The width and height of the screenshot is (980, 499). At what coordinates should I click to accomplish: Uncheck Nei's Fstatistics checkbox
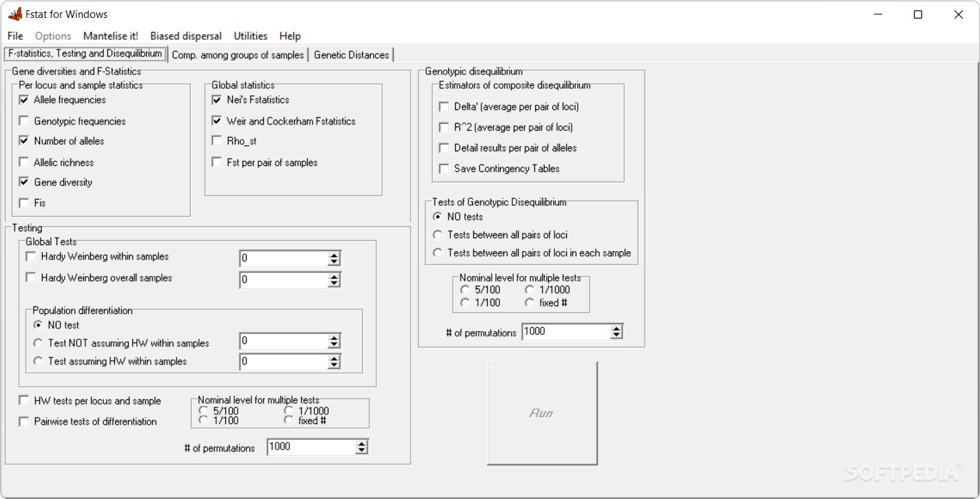(217, 100)
